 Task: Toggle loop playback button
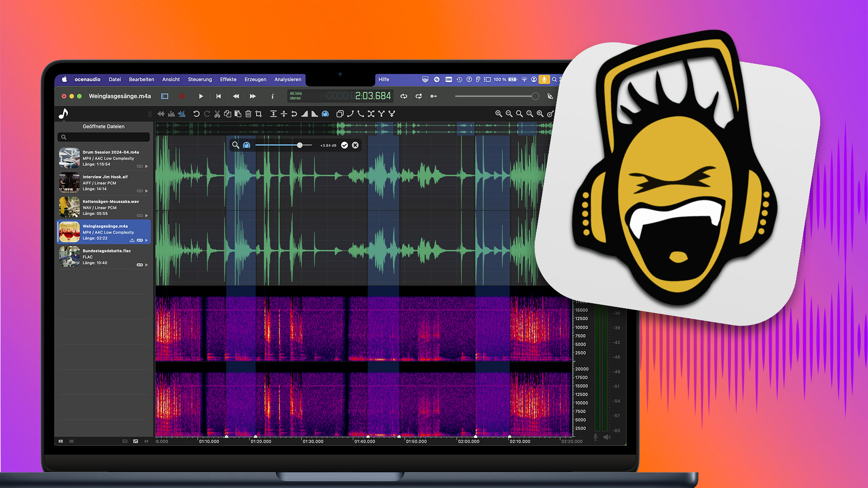click(x=404, y=96)
